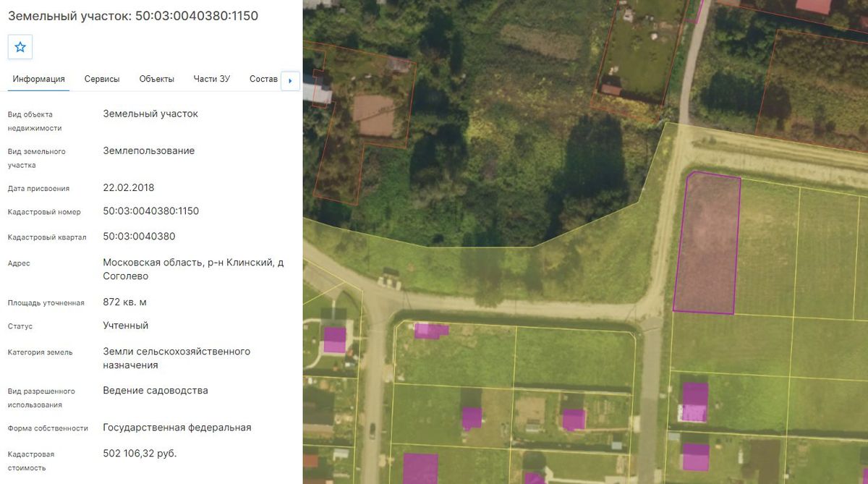Click the cadastral number value 50:03:0040380:1150
The height and width of the screenshot is (484, 868).
click(x=151, y=211)
